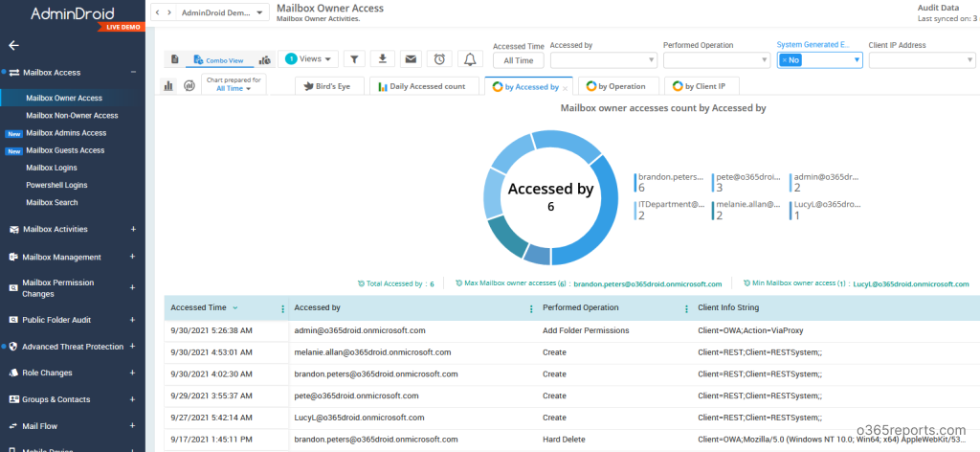Viewport: 980px width, 452px height.
Task: Expand the Role Changes section
Action: point(133,373)
